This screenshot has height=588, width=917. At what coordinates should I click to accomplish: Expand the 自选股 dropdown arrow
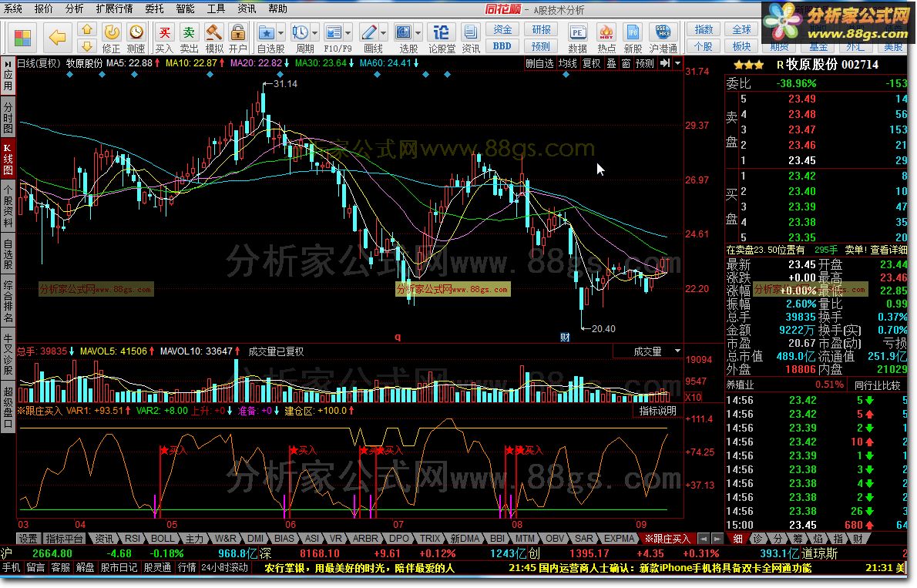pos(280,33)
